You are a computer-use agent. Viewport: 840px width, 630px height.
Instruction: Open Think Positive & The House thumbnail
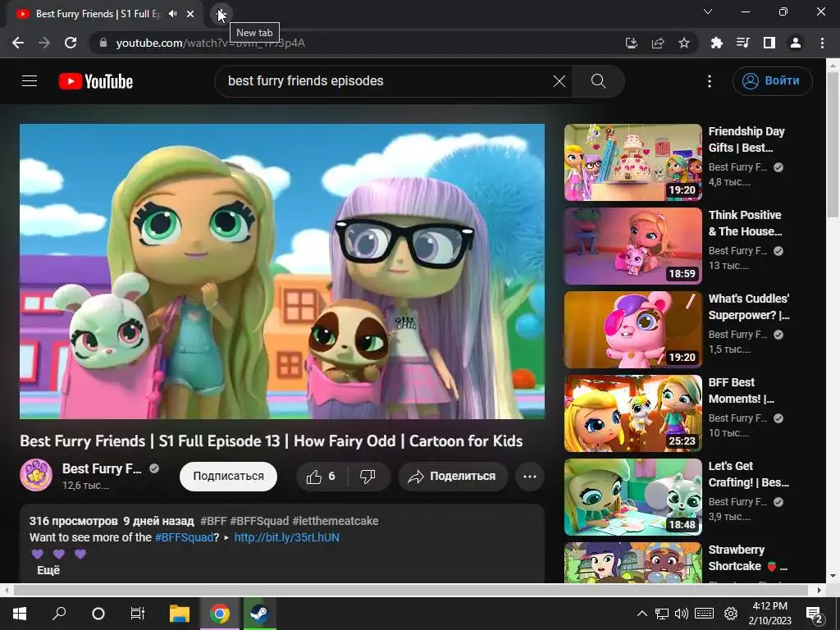point(632,246)
